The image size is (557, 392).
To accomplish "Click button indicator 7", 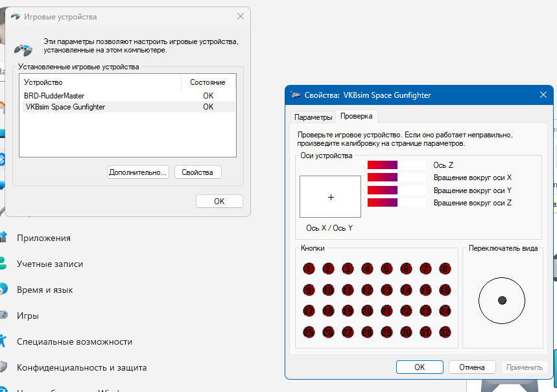I will (425, 269).
